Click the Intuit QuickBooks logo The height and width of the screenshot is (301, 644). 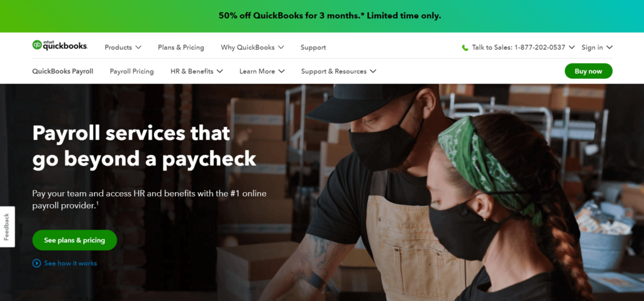(60, 45)
